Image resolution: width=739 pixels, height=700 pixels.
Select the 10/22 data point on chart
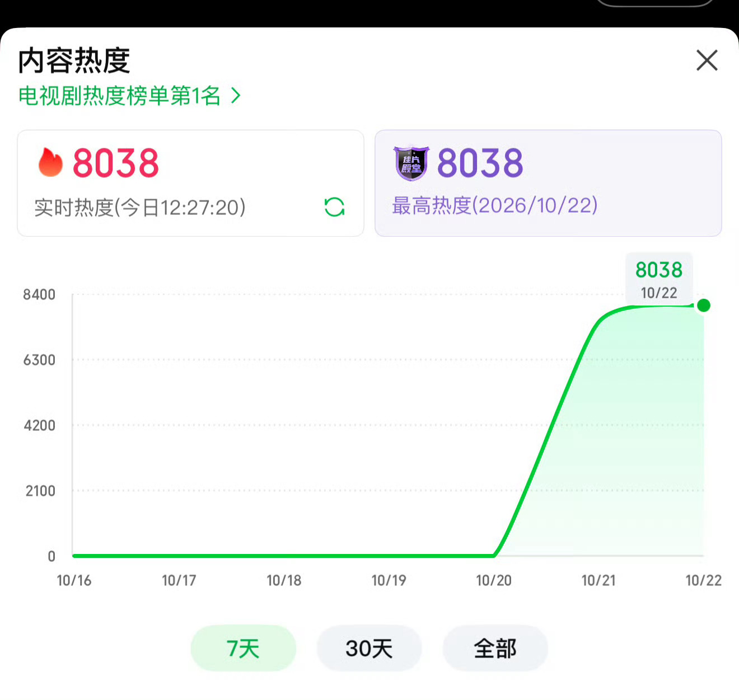[704, 305]
